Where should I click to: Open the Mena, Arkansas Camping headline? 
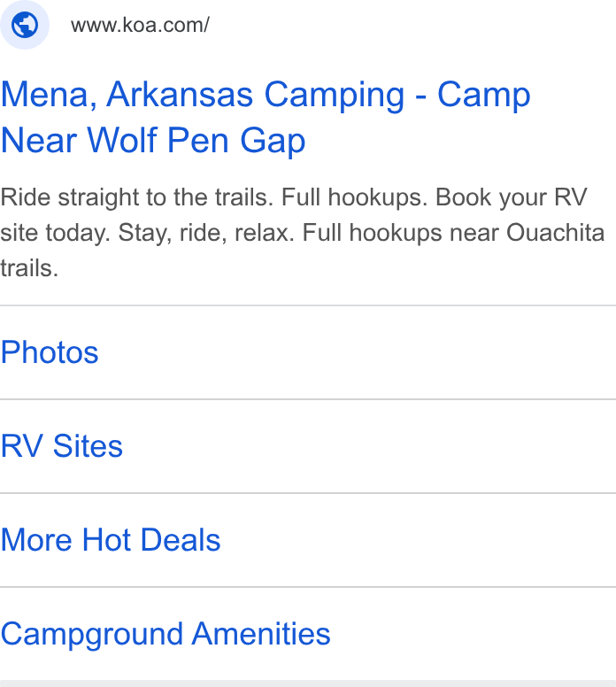[x=266, y=117]
